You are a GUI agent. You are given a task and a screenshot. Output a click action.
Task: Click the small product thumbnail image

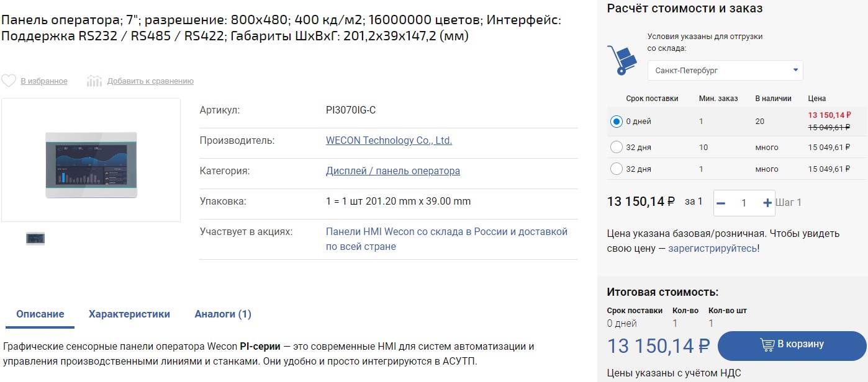tap(35, 238)
